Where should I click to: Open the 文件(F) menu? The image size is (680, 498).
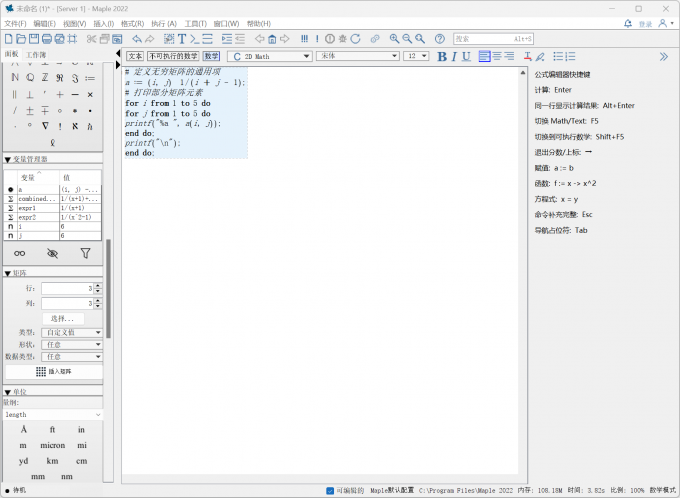click(x=15, y=23)
